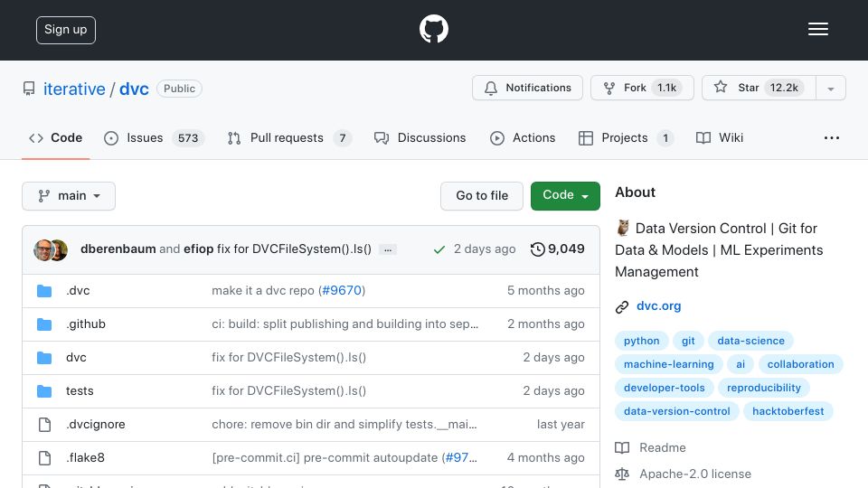Screen dimensions: 868x488
Task: Click the GitHub Octocat logo
Action: pos(433,29)
